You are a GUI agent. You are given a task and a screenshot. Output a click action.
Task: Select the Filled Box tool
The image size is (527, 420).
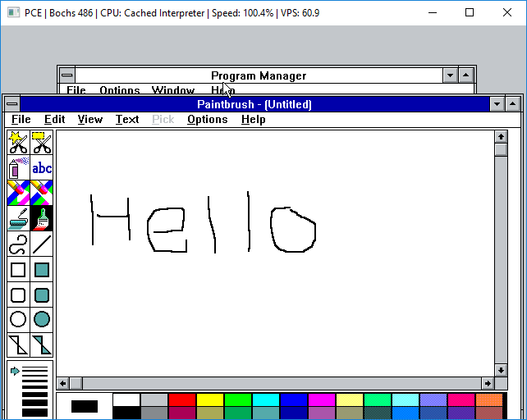click(42, 269)
